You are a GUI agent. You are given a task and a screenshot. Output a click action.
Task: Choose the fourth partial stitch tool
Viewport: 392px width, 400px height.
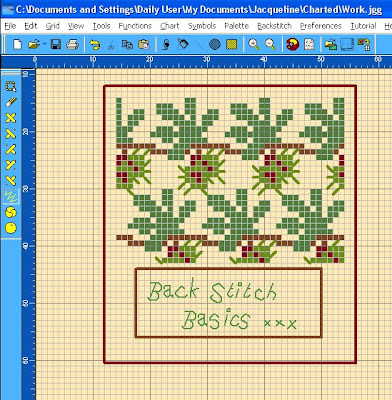(x=11, y=165)
